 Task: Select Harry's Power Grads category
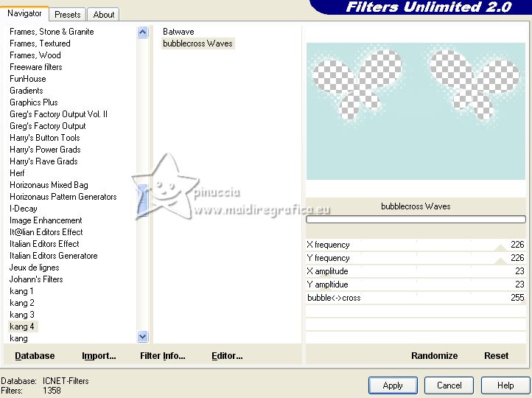45,150
